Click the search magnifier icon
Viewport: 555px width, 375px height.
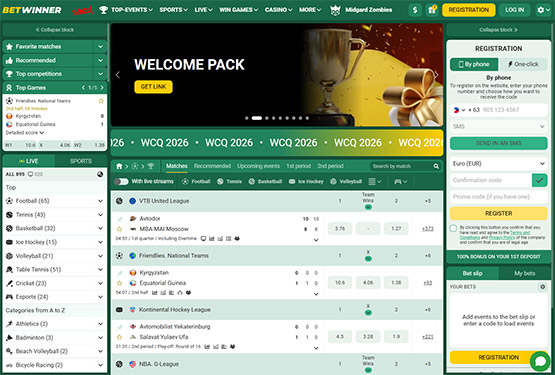pyautogui.click(x=436, y=166)
